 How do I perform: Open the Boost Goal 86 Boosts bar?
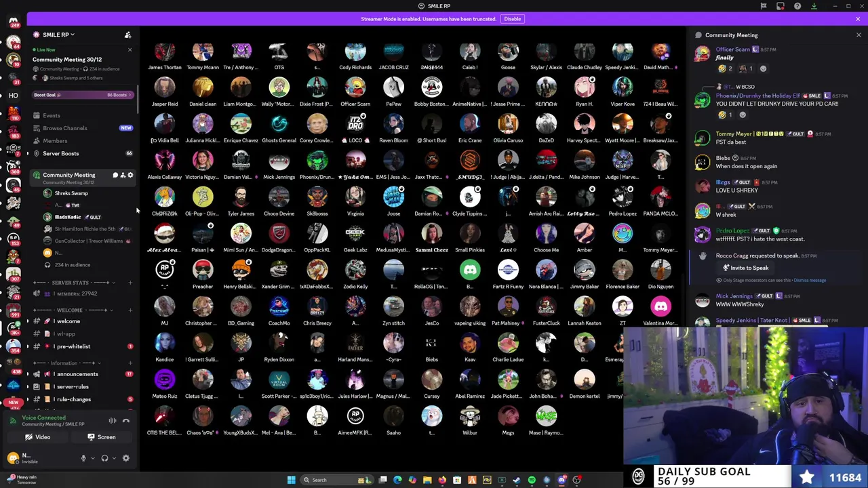click(81, 95)
